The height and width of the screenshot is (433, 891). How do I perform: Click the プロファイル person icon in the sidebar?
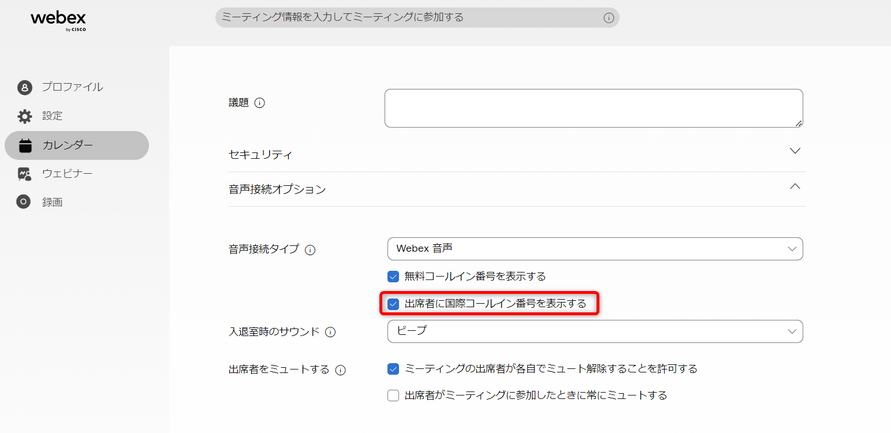pyautogui.click(x=24, y=88)
